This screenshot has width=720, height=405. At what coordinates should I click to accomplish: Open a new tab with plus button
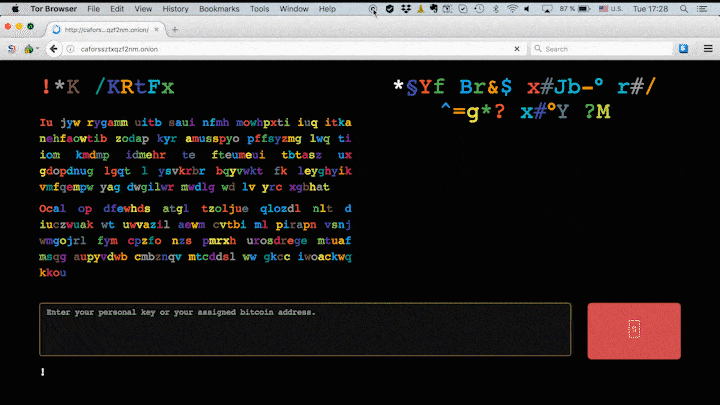(176, 29)
